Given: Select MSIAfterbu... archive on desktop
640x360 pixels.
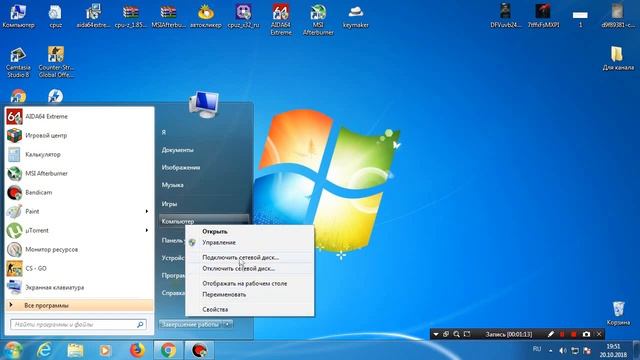Looking at the screenshot, I should tap(169, 16).
